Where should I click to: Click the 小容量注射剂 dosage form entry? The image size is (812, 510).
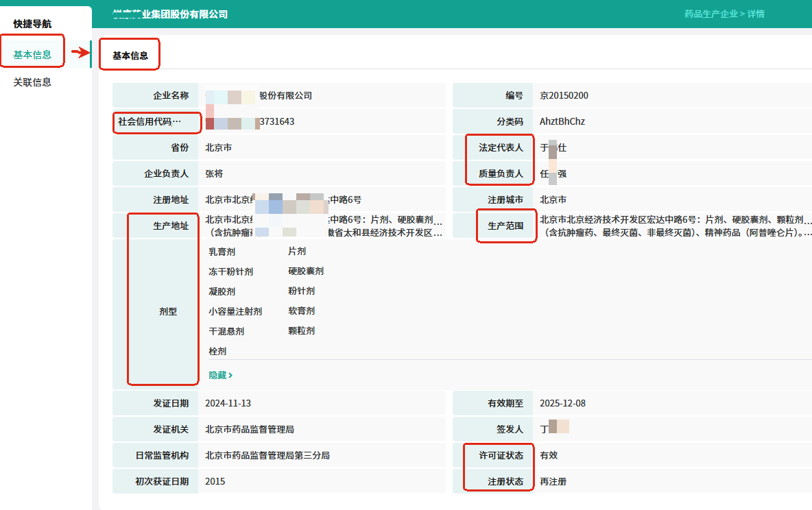[235, 311]
